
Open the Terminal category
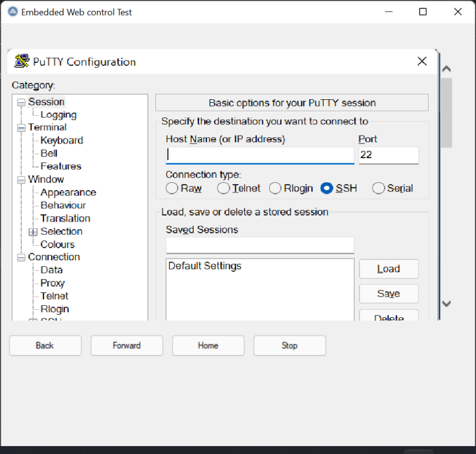pyautogui.click(x=47, y=127)
